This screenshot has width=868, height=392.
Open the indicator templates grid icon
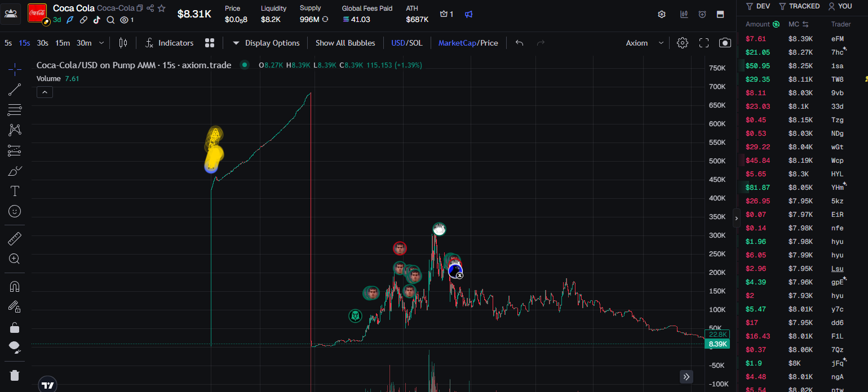point(210,43)
